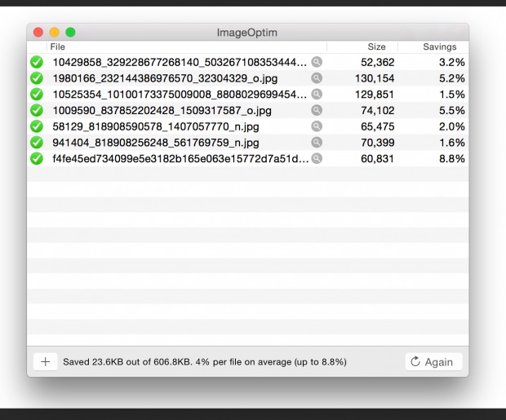The height and width of the screenshot is (420, 506).
Task: Select file 10525354_10100173375009008_8808029699454...
Action: [180, 94]
